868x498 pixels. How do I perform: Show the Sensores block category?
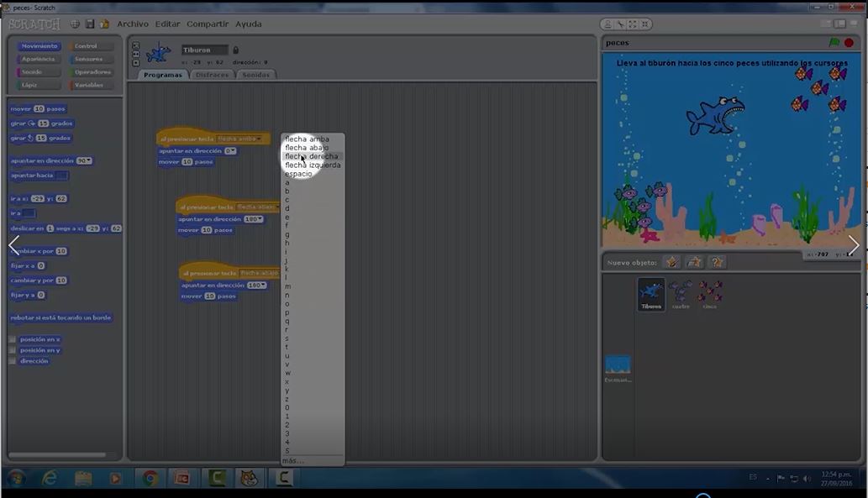(x=92, y=59)
